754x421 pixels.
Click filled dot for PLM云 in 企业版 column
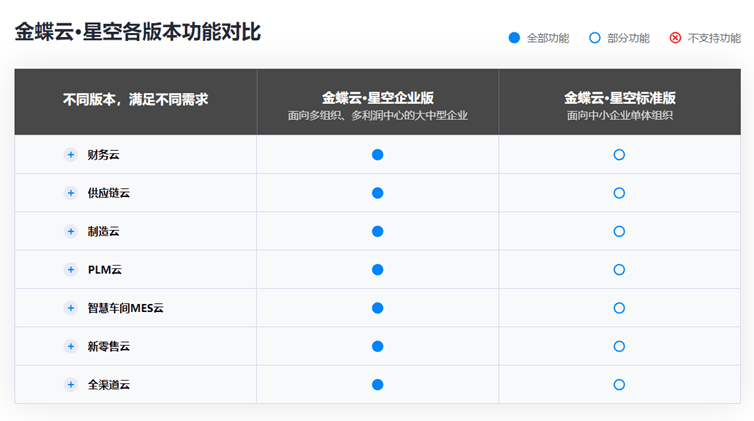[377, 270]
